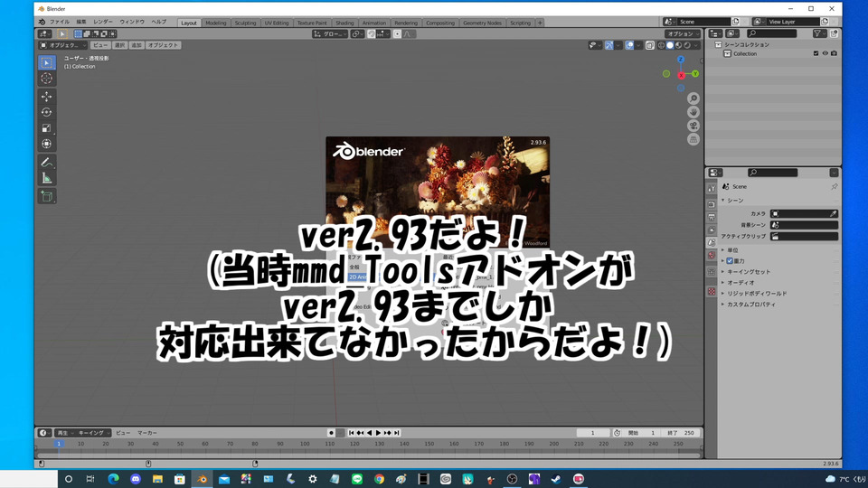
Task: Open the Output properties tab
Action: coord(712,217)
